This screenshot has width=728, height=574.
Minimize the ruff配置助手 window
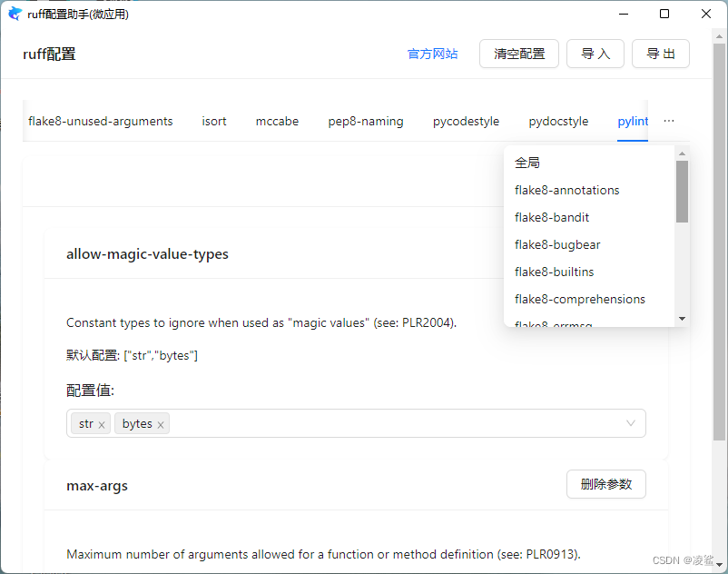[624, 14]
